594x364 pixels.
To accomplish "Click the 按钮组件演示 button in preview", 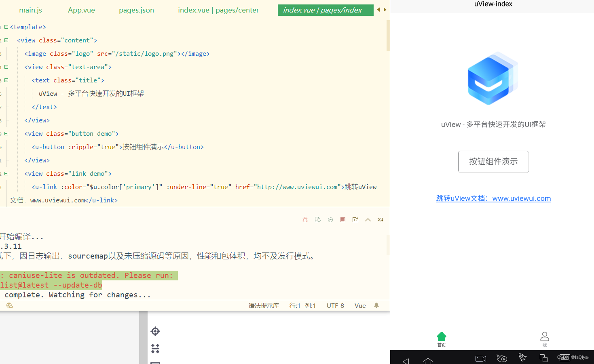I will pos(493,162).
